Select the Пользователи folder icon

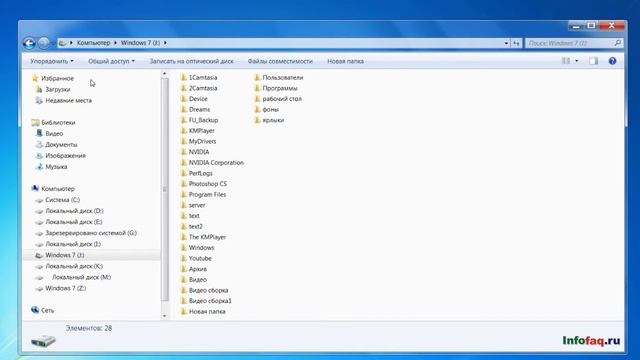257,77
